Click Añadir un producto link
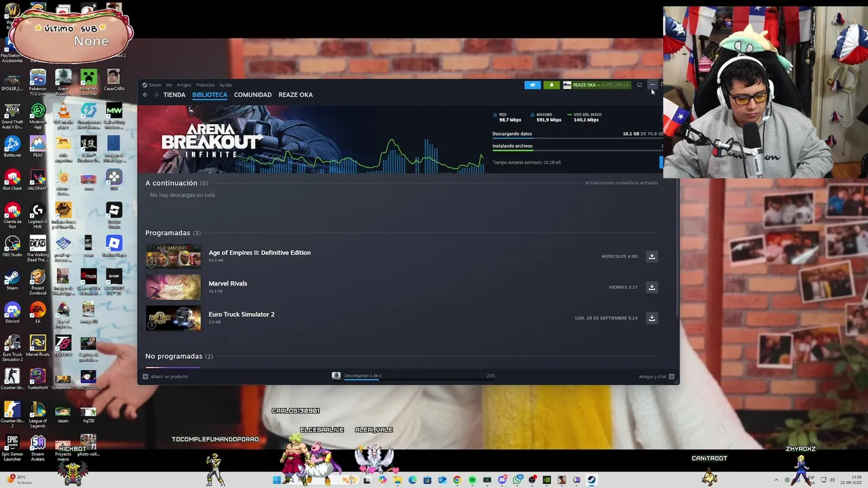Screen dimensions: 868x488 coord(169,377)
